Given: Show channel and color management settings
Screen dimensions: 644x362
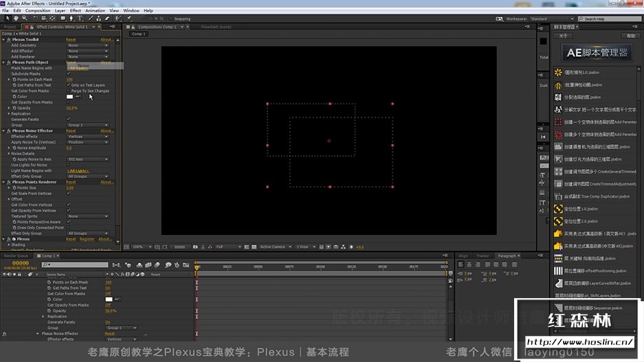Looking at the screenshot, I should pos(210,247).
